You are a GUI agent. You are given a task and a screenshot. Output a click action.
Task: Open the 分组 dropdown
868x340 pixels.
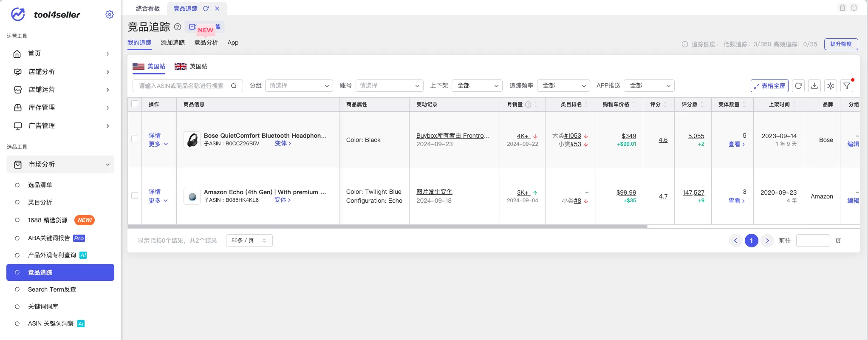pos(299,86)
